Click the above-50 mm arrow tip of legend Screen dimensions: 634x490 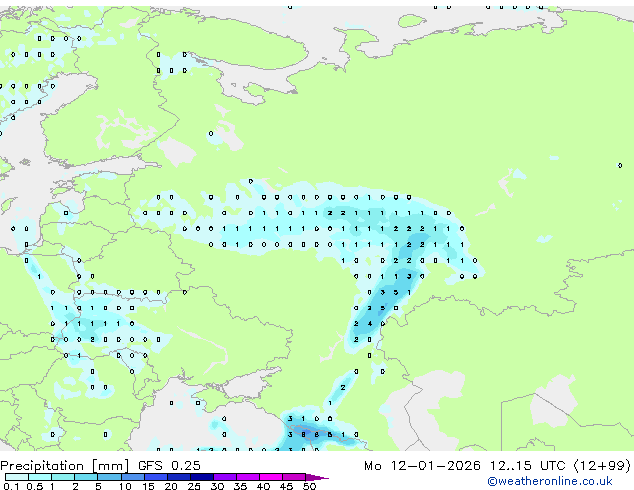[x=317, y=478]
